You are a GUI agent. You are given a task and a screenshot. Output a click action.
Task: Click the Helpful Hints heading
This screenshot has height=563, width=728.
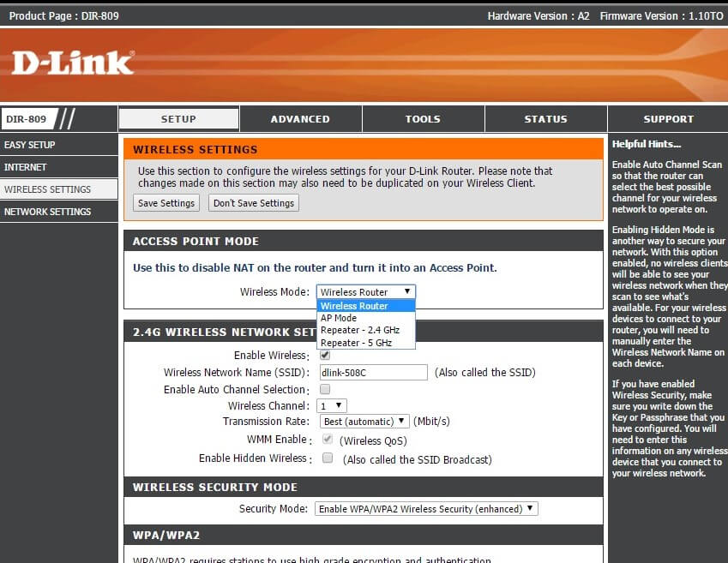tap(647, 144)
